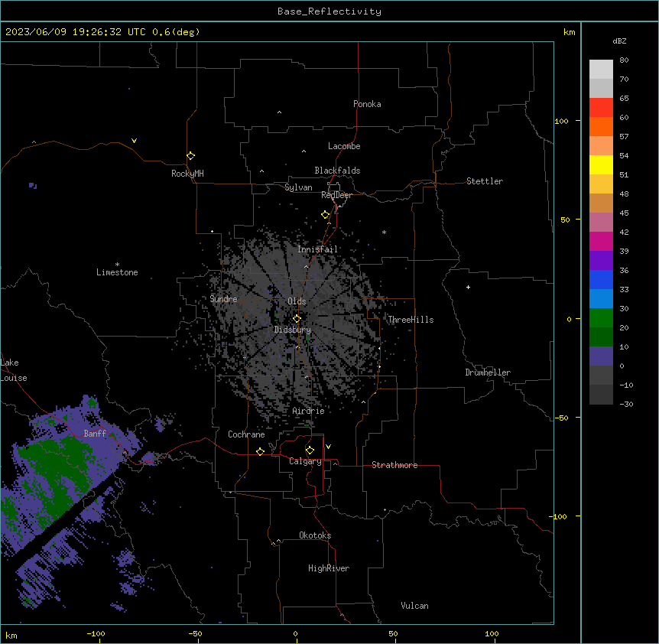This screenshot has width=659, height=644.
Task: Click the Limestone label
Action: 117,272
